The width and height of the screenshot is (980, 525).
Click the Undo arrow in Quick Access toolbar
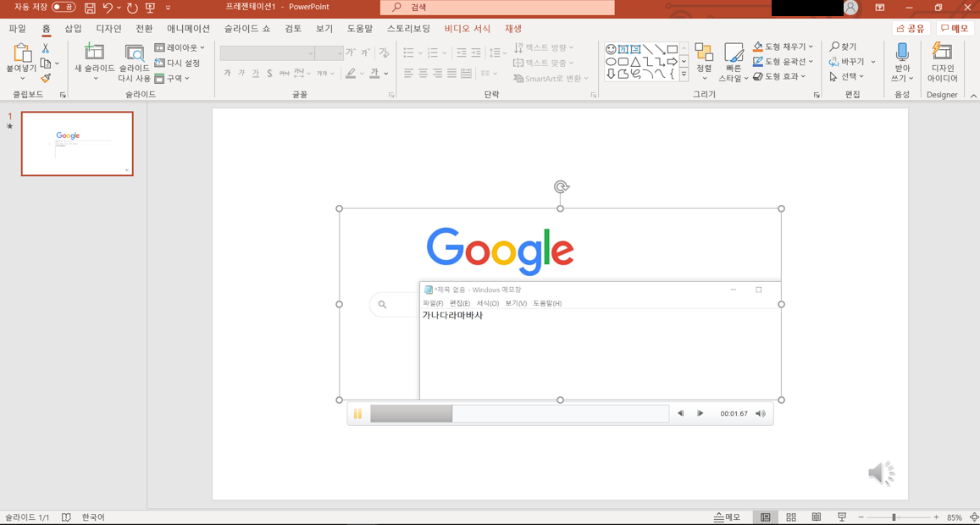pyautogui.click(x=108, y=8)
